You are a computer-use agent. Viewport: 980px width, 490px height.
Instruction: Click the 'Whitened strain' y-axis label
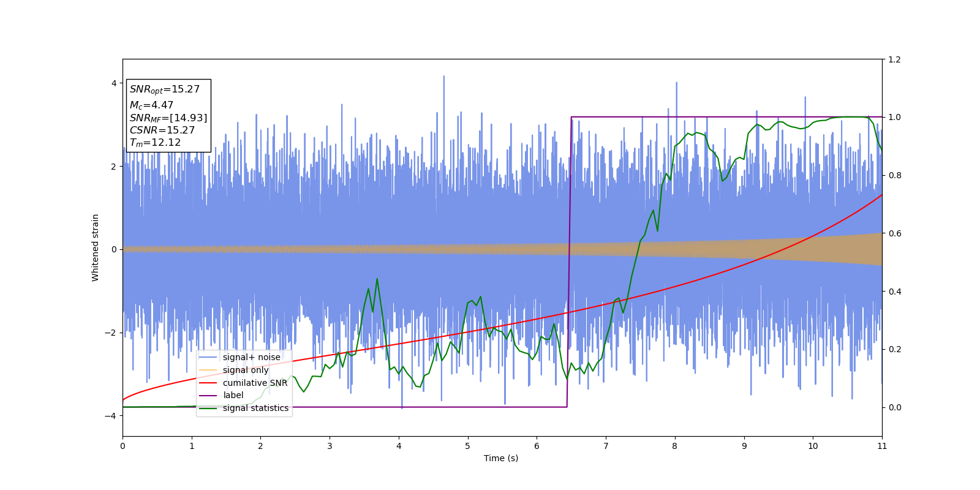pyautogui.click(x=96, y=247)
